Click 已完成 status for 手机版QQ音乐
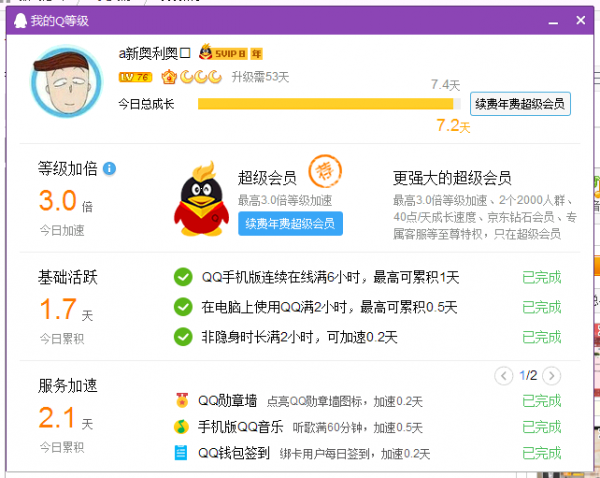The height and width of the screenshot is (478, 600). (541, 427)
